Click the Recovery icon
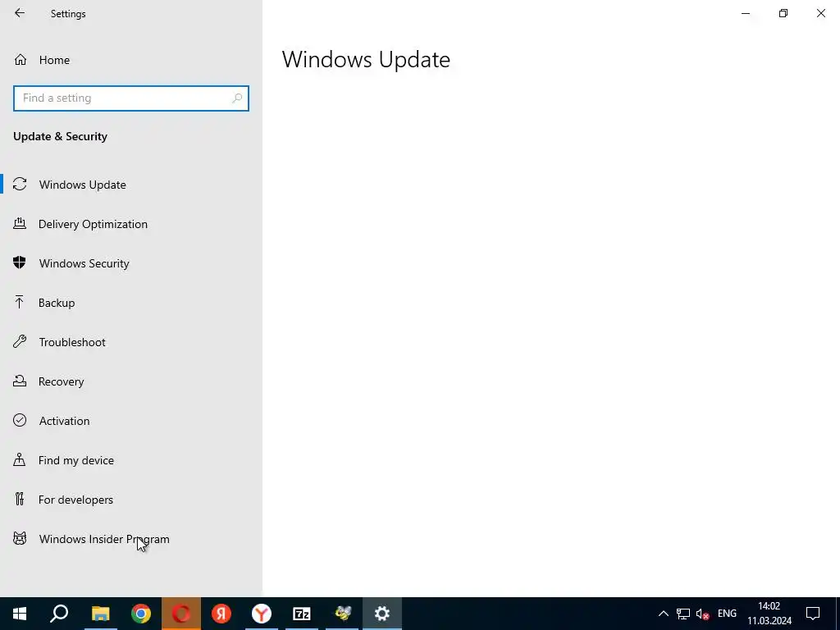The height and width of the screenshot is (630, 840). [x=20, y=381]
